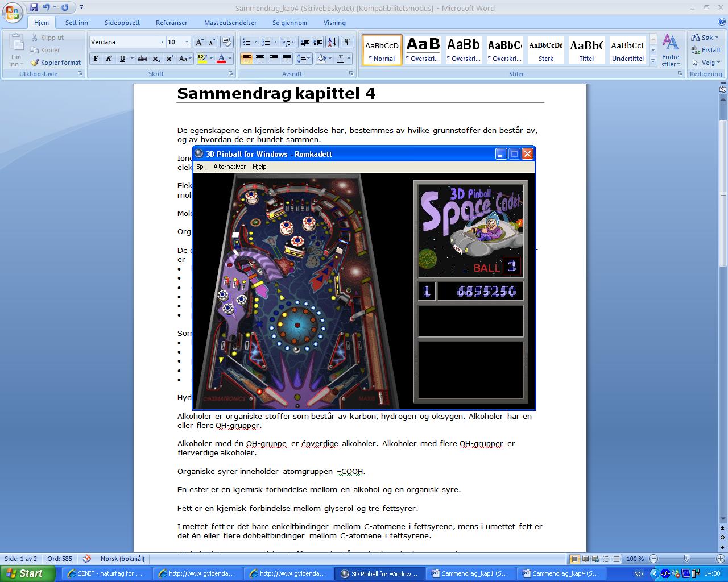Toggle bold (F) formatting
Viewport: 728px width, 582px height.
(96, 59)
